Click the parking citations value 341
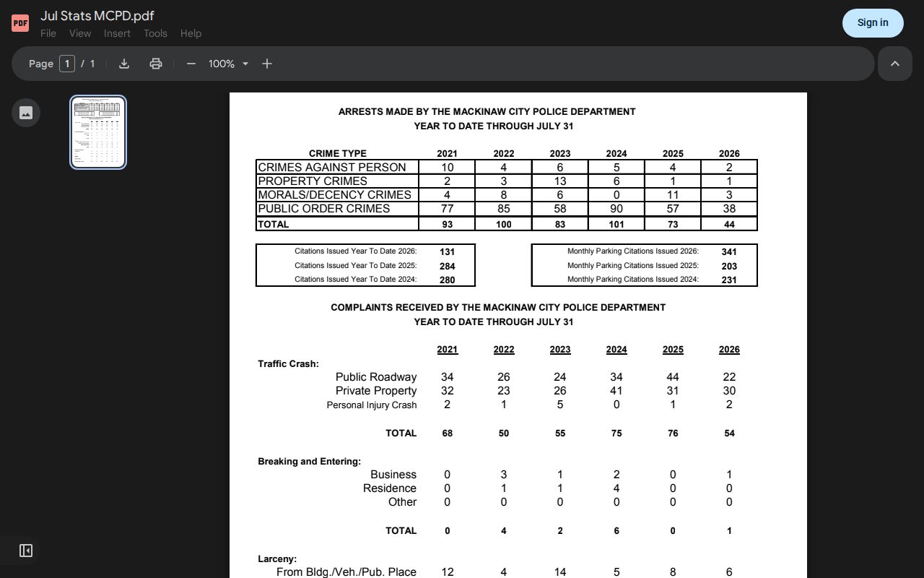The image size is (924, 578). click(729, 252)
